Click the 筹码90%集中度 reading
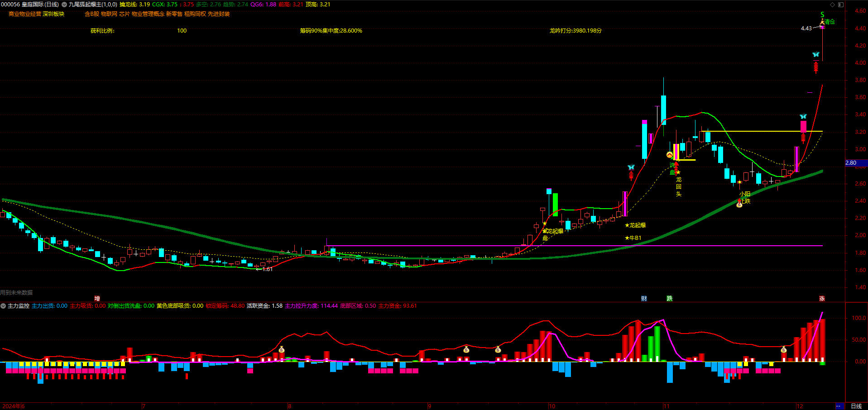This screenshot has height=410, width=868. coord(331,31)
